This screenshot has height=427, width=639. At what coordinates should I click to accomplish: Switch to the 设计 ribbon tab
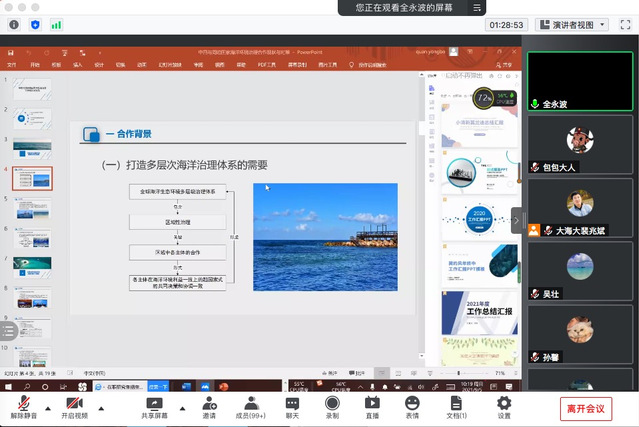[x=99, y=65]
